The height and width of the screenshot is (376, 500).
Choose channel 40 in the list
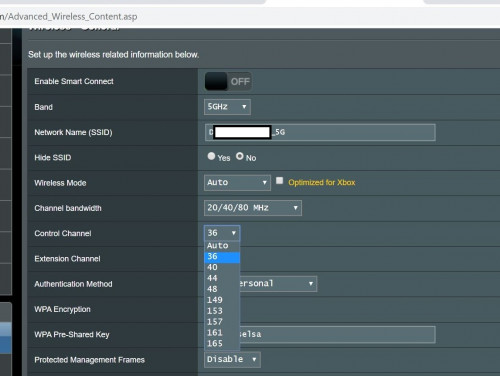click(222, 268)
